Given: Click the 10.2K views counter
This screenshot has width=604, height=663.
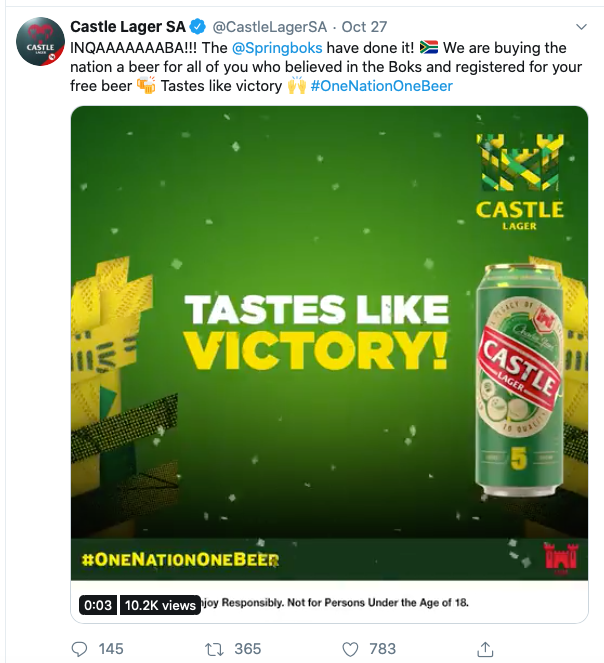Looking at the screenshot, I should pyautogui.click(x=159, y=605).
